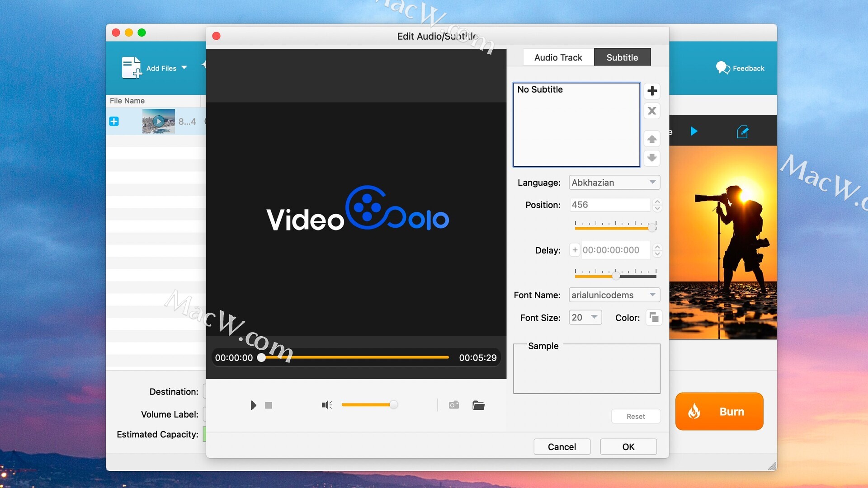Open the Language dropdown showing Abkhazian
Viewport: 868px width, 488px height.
coord(614,183)
